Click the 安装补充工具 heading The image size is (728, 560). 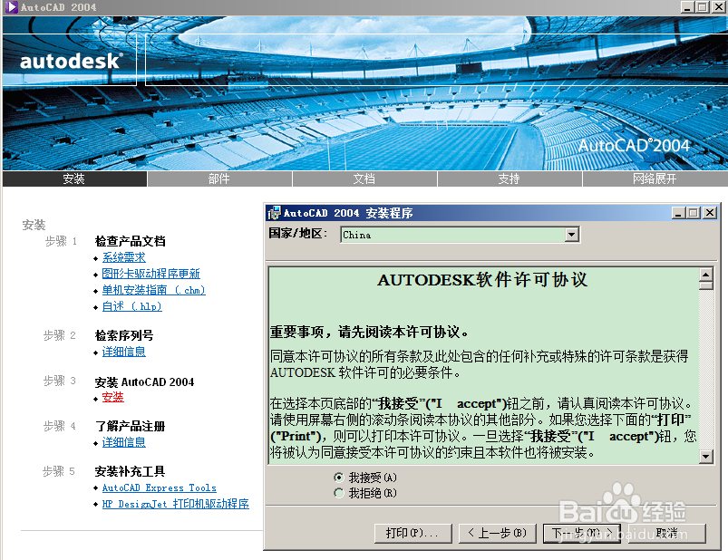(x=130, y=471)
